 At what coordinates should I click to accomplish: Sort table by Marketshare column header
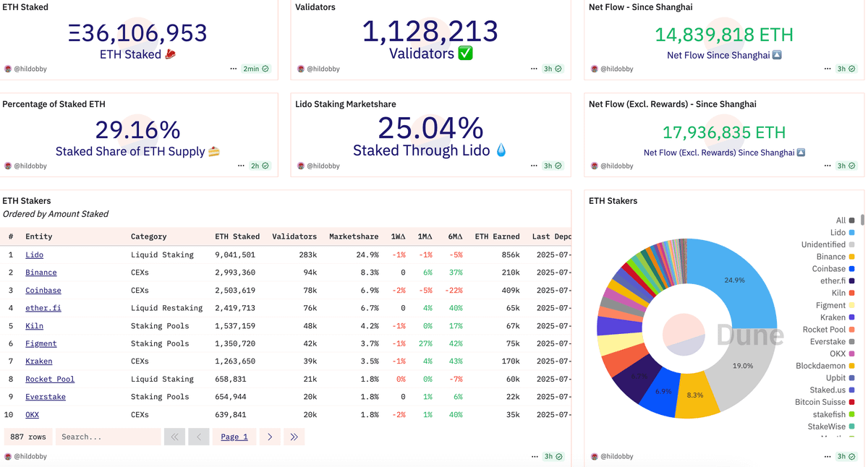click(x=354, y=236)
